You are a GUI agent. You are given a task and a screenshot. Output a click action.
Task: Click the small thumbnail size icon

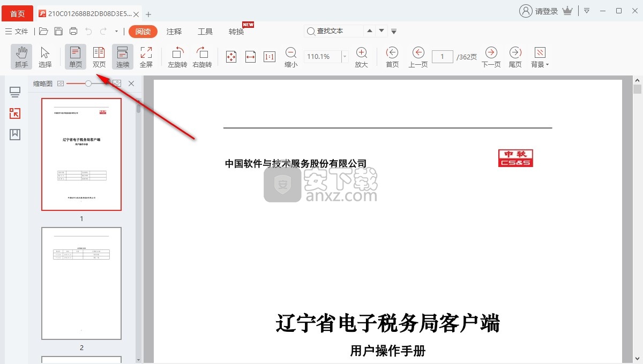coord(61,84)
